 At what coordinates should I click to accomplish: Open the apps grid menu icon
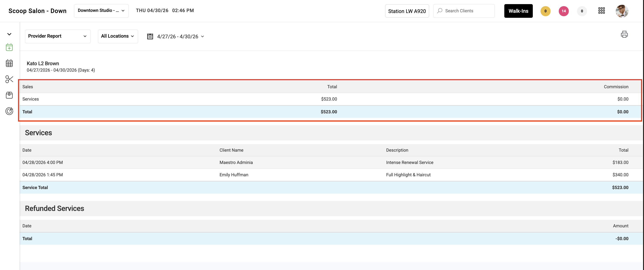[x=601, y=11]
